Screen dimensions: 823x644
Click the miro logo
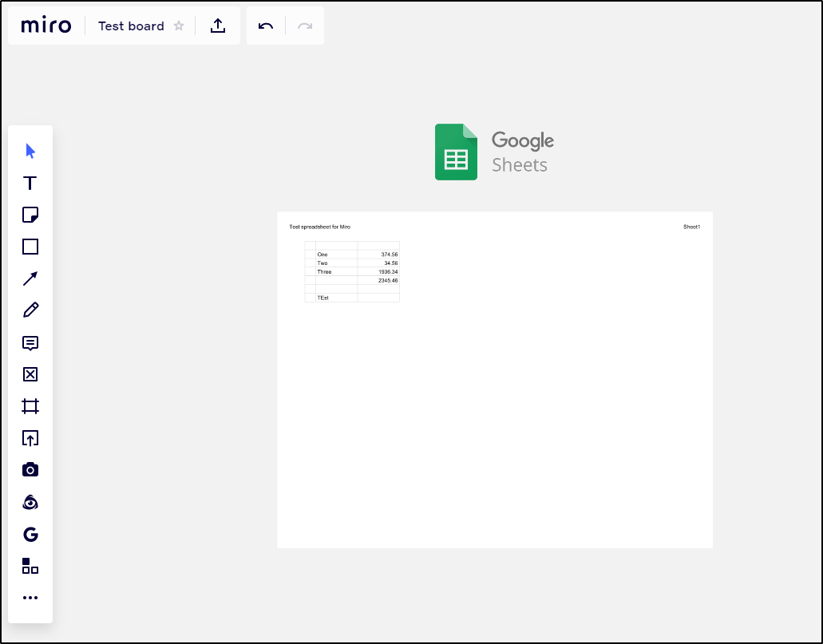coord(46,26)
